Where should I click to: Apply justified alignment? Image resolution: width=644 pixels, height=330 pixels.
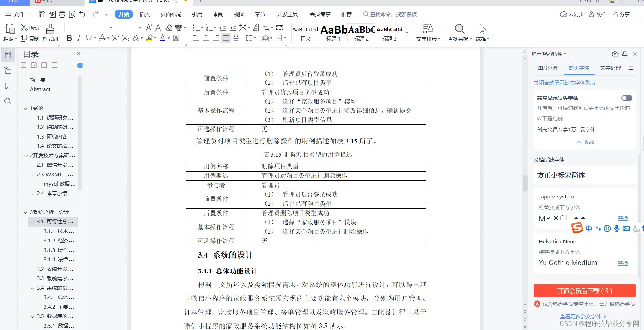[x=226, y=38]
